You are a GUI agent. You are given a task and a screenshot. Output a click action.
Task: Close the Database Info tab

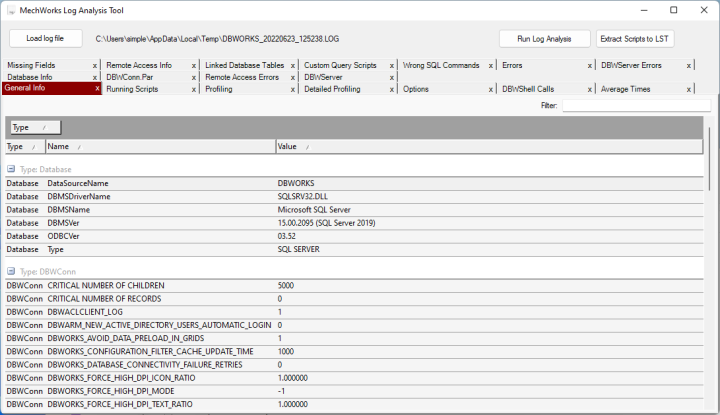(95, 78)
